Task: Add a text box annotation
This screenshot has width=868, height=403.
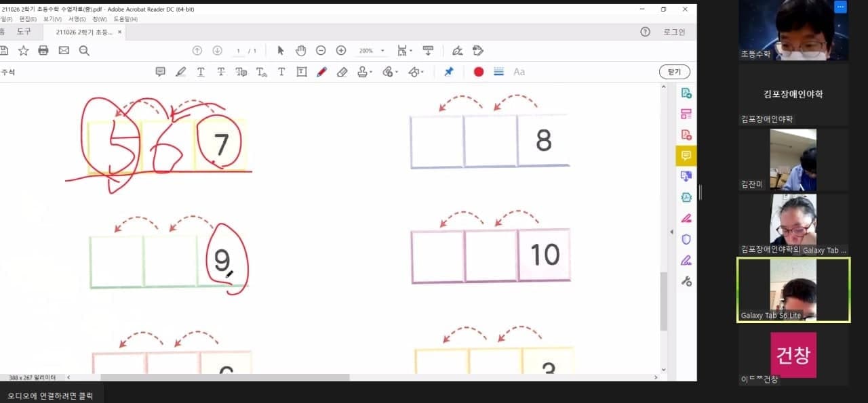Action: [x=302, y=72]
